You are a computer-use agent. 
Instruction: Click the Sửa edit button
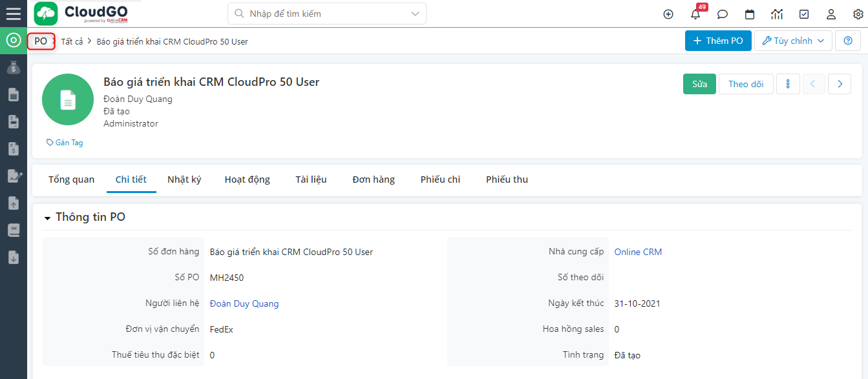click(x=699, y=84)
